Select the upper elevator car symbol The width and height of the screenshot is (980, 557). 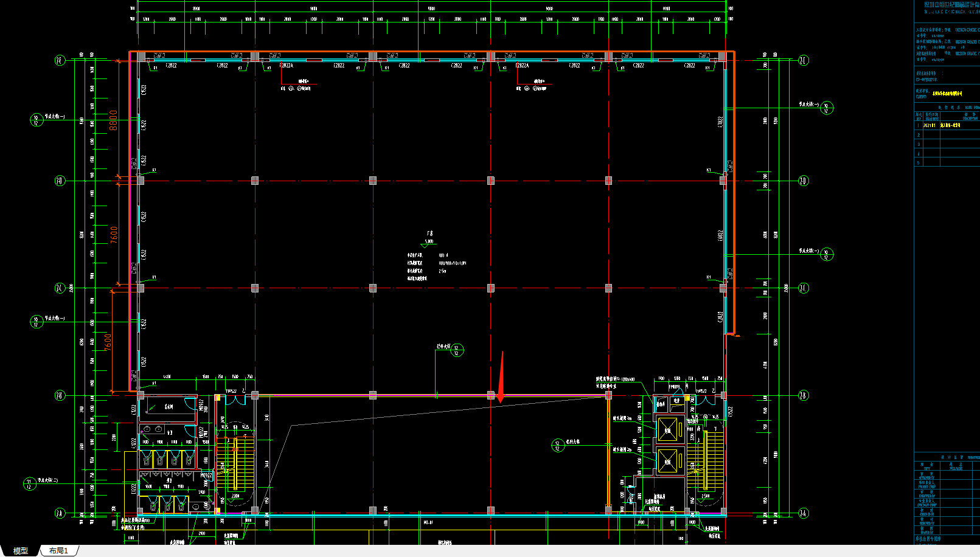click(x=667, y=430)
